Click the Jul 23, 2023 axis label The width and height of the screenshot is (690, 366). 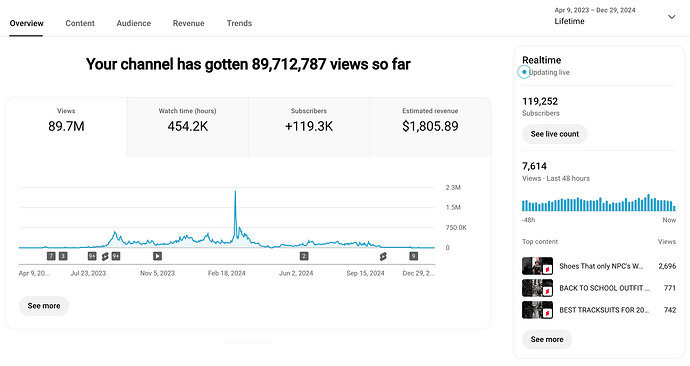coord(88,273)
